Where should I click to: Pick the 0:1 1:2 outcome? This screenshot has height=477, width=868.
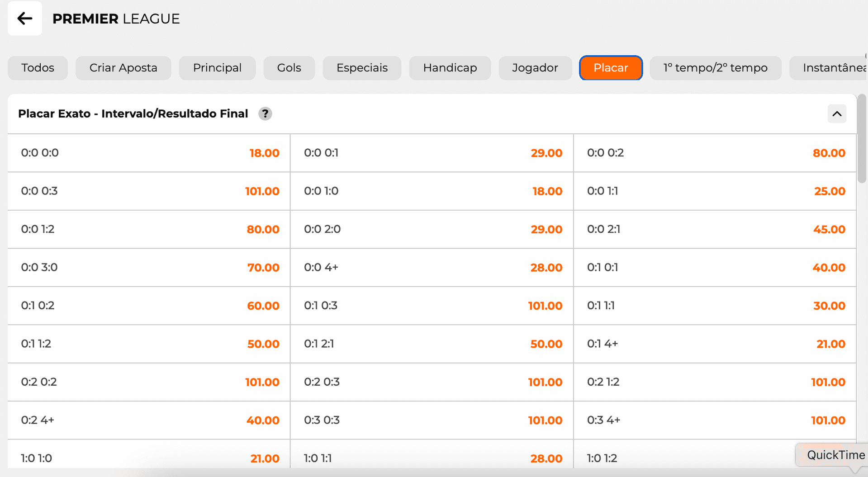point(149,344)
